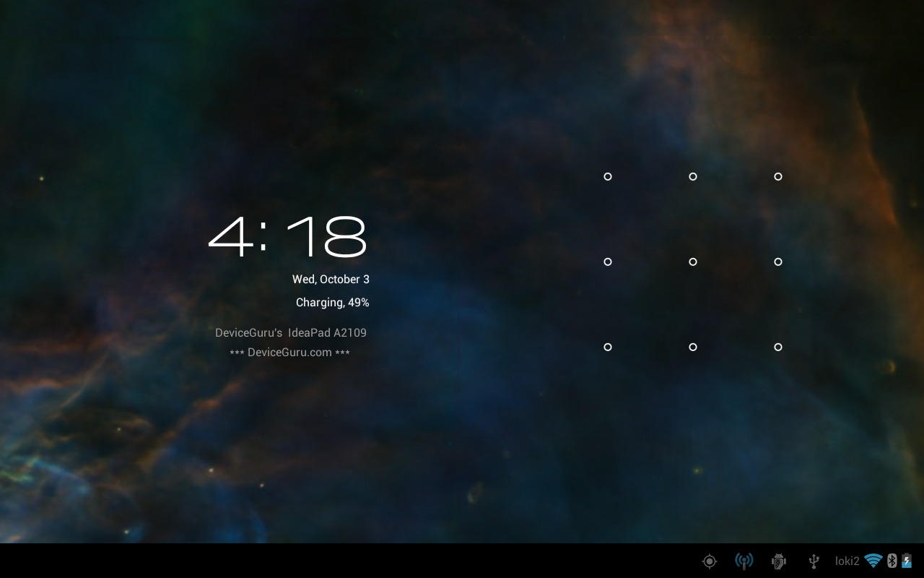The height and width of the screenshot is (578, 924).
Task: Tap the Bluetooth status icon
Action: [892, 561]
